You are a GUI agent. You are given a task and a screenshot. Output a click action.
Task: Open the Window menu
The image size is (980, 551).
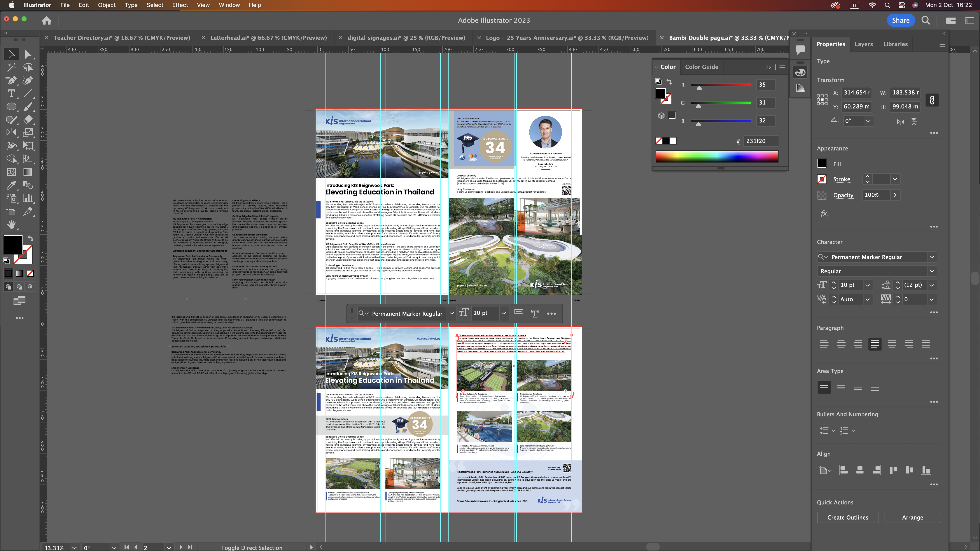(x=229, y=5)
